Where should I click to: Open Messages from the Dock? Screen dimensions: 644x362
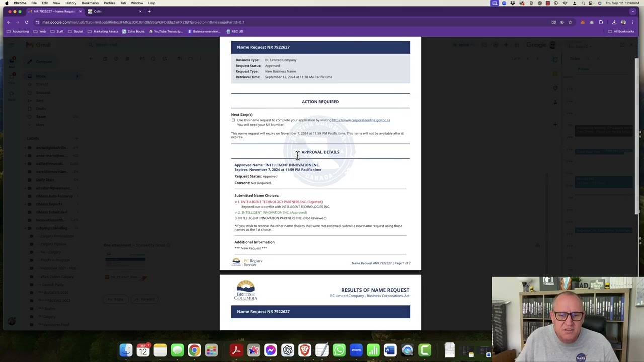click(x=177, y=350)
